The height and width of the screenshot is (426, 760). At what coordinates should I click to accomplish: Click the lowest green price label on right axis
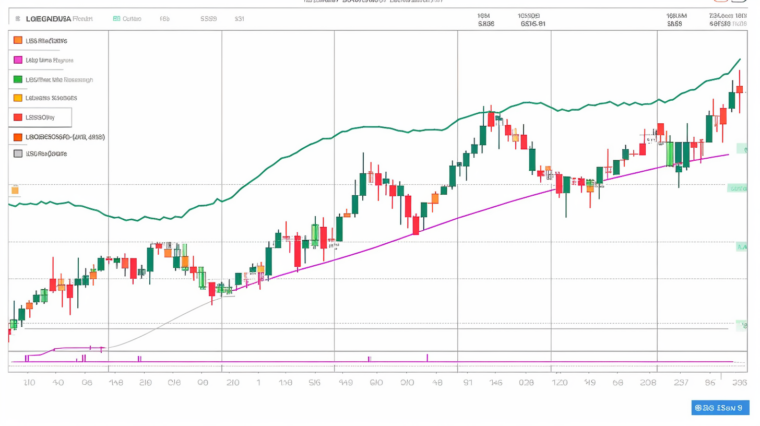(x=741, y=324)
